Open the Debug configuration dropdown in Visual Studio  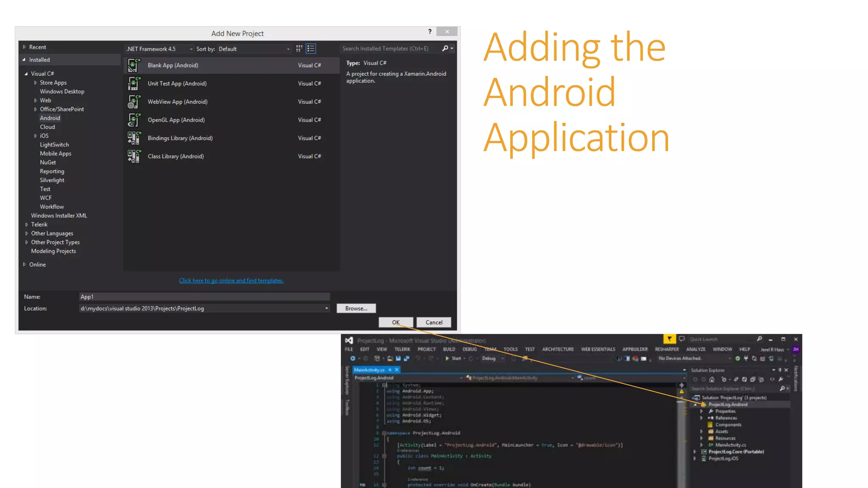click(x=493, y=358)
